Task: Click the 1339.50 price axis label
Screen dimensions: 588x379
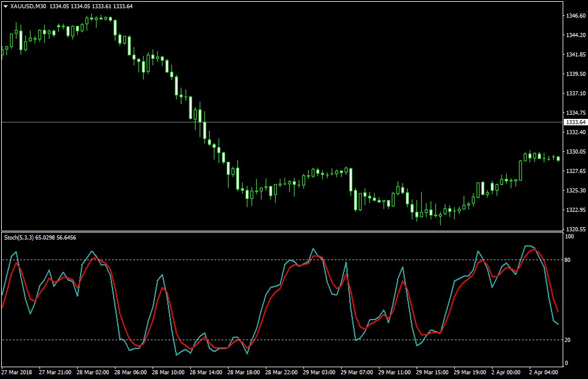Action: pos(574,74)
